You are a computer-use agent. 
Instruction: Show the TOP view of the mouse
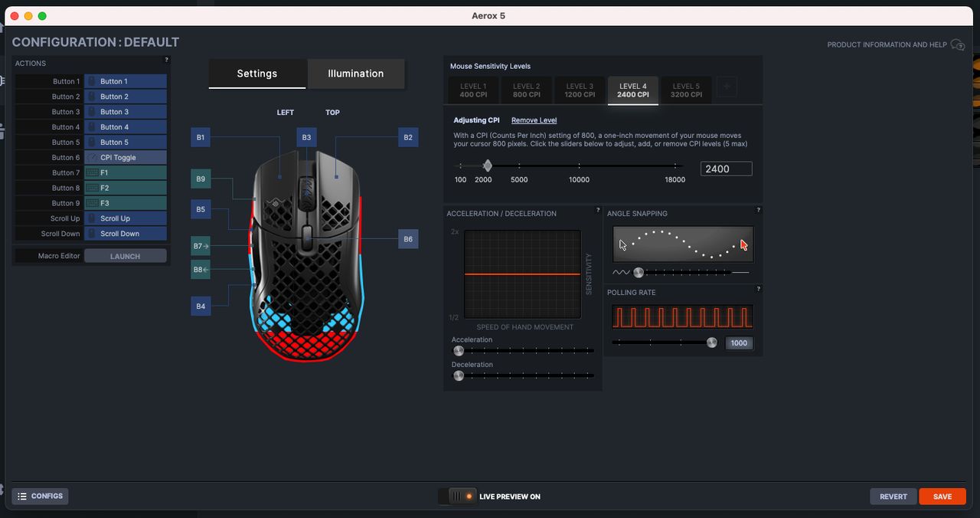point(332,113)
